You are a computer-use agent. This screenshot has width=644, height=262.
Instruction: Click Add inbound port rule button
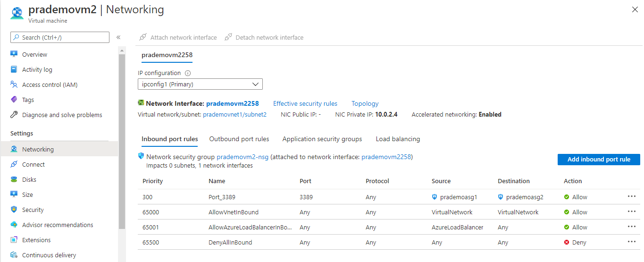[599, 159]
